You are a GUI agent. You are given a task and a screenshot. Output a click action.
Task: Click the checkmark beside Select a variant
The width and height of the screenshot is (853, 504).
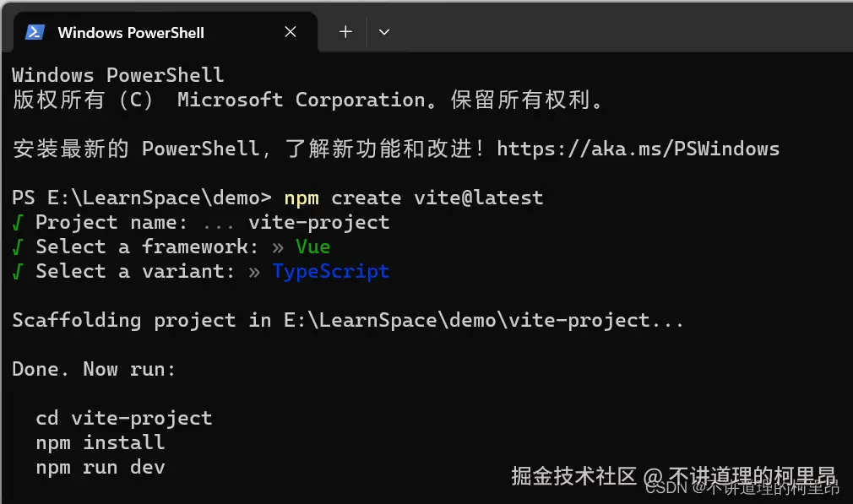point(18,271)
